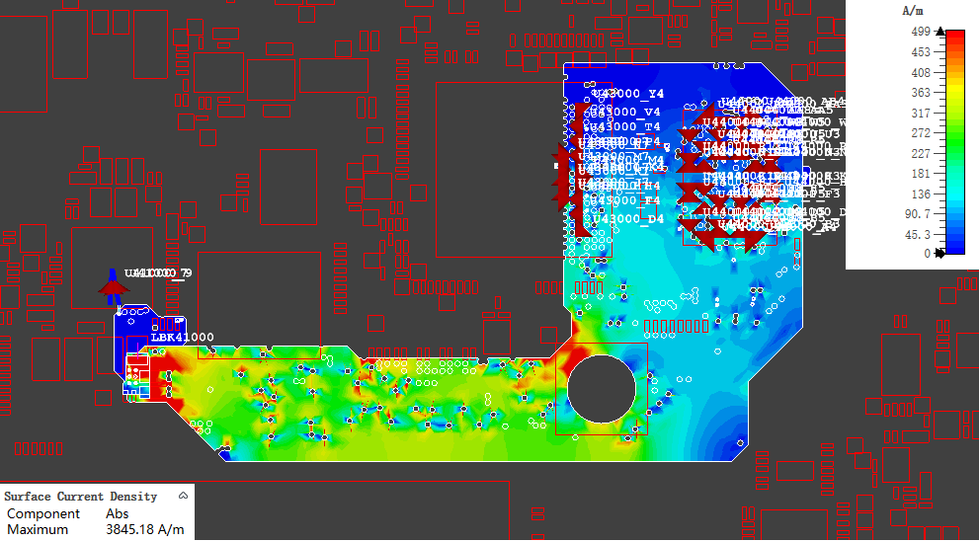Click the lower limit arrow at 0 on color scale
The width and height of the screenshot is (980, 542).
[x=939, y=253]
